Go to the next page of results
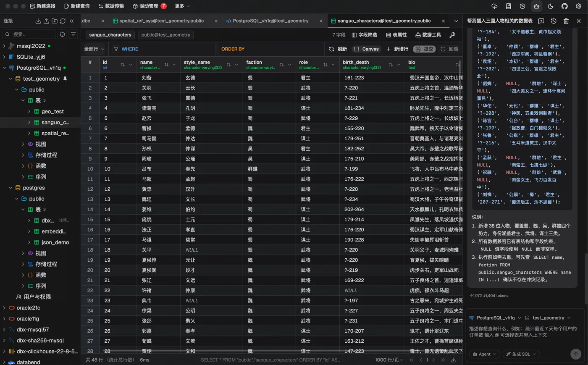The image size is (588, 365). pyautogui.click(x=434, y=360)
